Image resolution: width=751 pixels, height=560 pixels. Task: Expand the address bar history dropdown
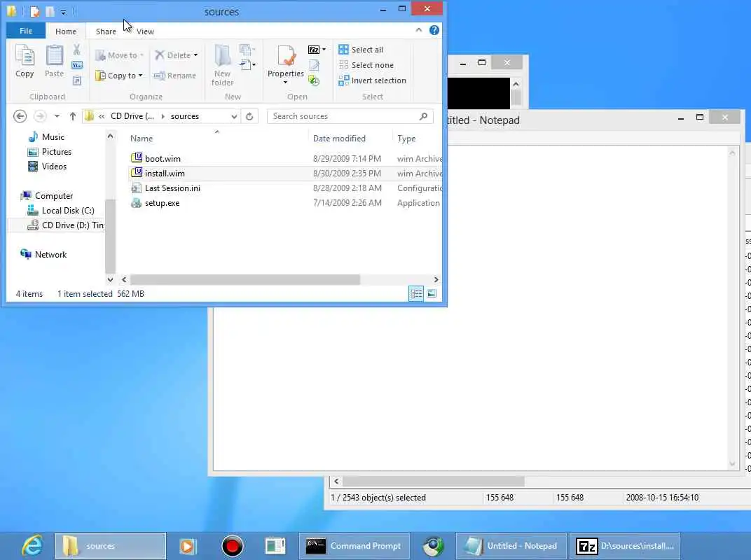point(234,116)
